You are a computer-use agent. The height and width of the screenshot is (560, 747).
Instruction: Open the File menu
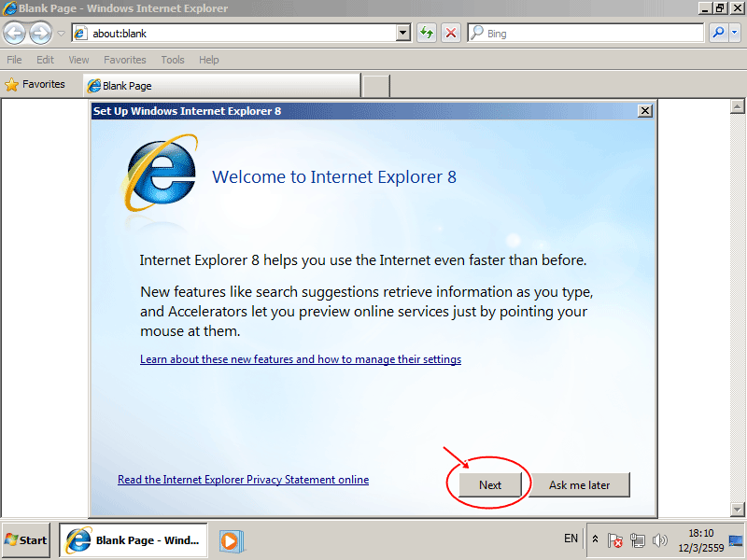(x=14, y=60)
